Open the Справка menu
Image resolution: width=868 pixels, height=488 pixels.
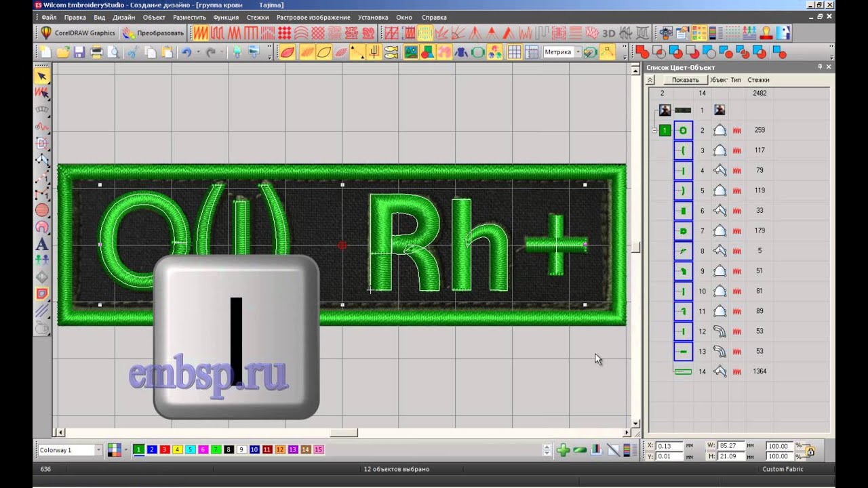434,18
